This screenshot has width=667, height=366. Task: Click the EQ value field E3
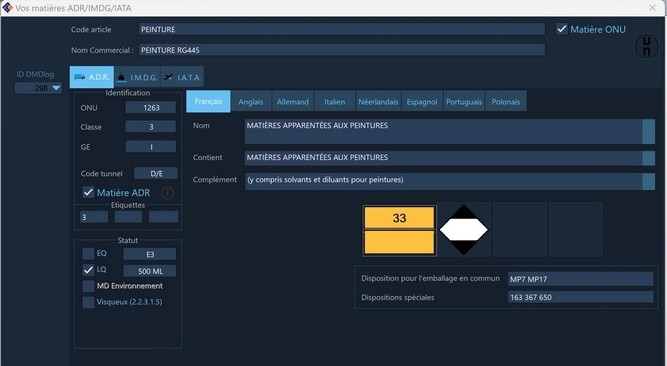(150, 254)
